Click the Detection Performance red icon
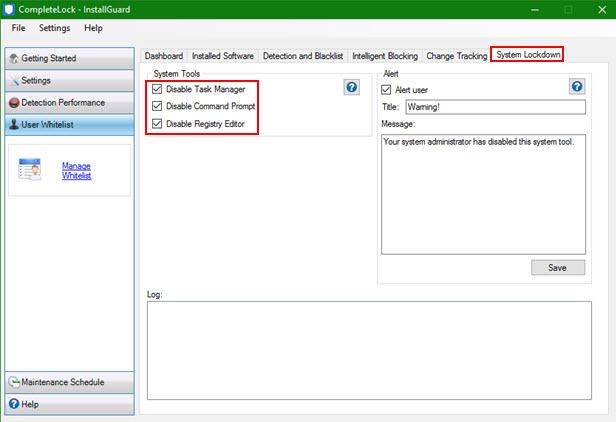616x422 pixels. pyautogui.click(x=14, y=103)
